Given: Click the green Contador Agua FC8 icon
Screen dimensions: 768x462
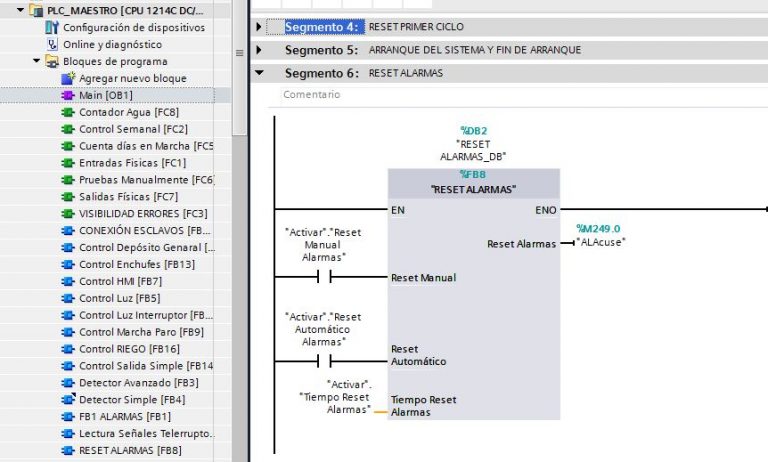Looking at the screenshot, I should pyautogui.click(x=68, y=112).
